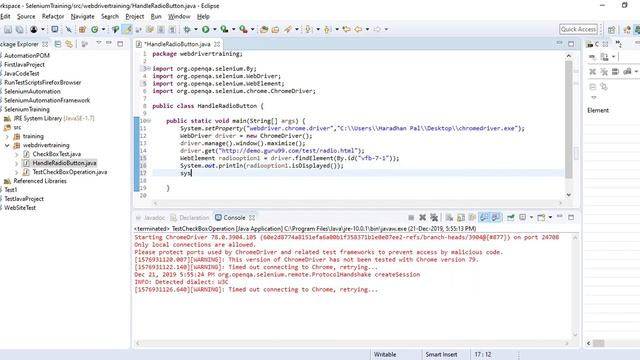
Task: Close the HandleRadioButton.java editor tab
Action: [x=217, y=44]
